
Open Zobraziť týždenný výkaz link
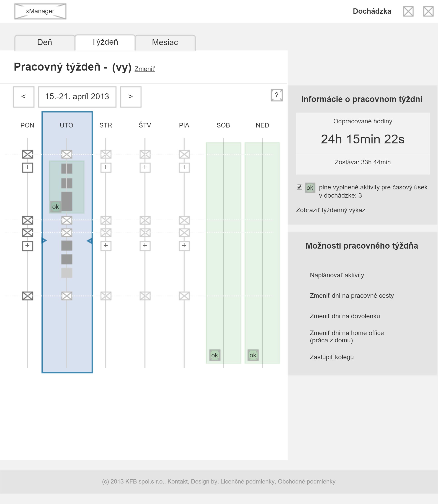[x=330, y=210]
